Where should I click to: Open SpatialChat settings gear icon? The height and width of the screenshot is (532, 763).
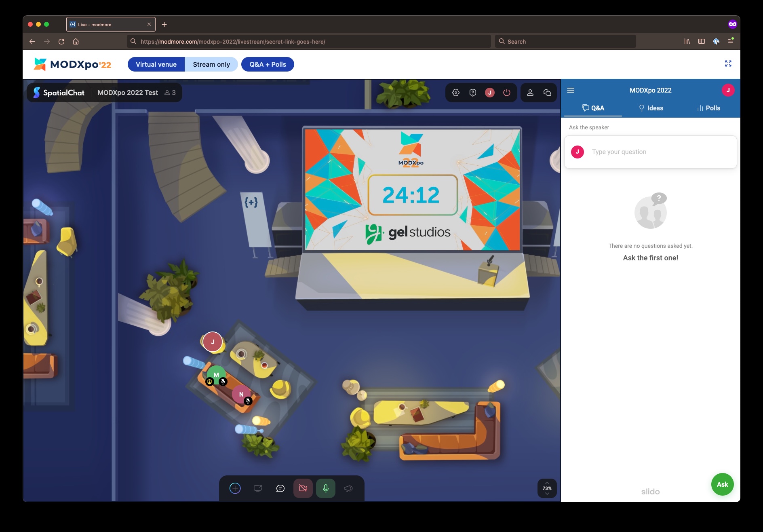point(456,93)
